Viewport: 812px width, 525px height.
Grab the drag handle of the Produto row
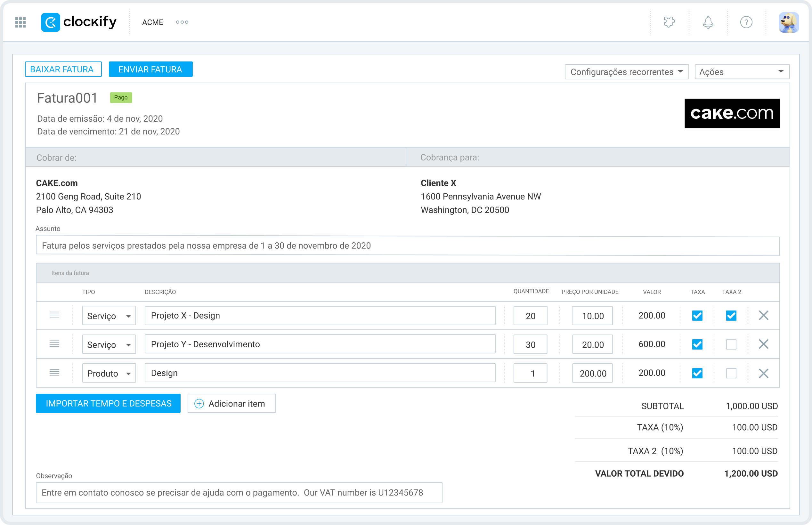[x=54, y=373]
